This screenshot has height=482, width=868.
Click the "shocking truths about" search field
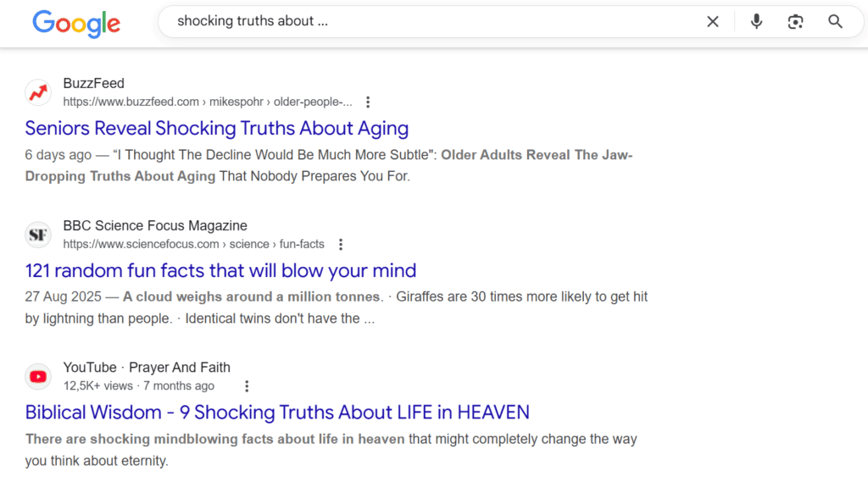(x=424, y=22)
